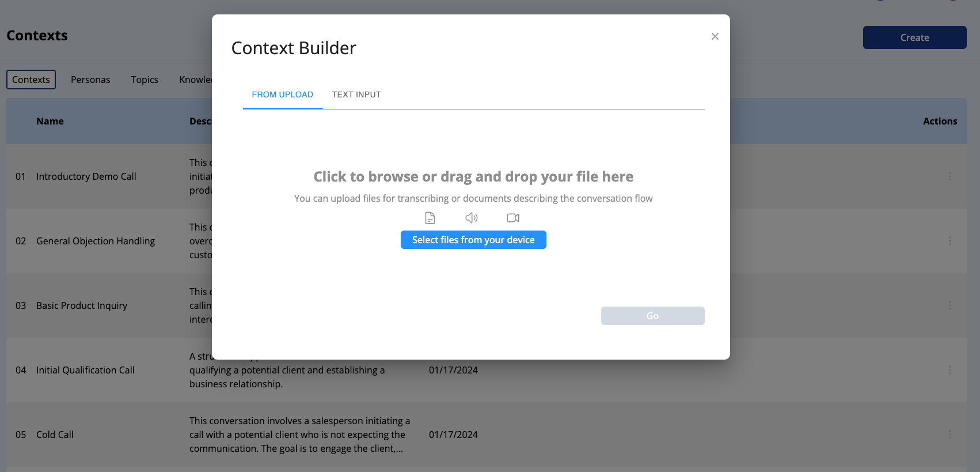Viewport: 980px width, 472px height.
Task: Select the Contexts tab
Action: pos(31,80)
